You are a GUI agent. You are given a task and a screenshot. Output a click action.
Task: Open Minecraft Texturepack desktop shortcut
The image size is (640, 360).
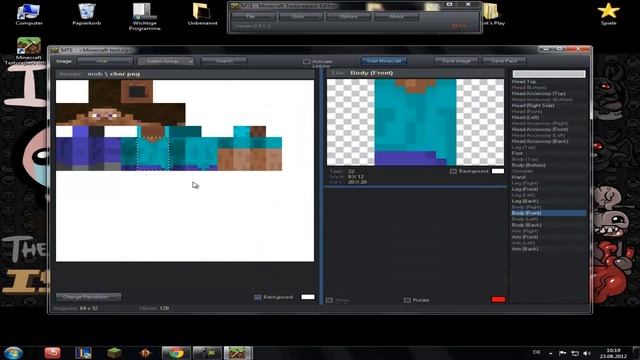click(x=29, y=51)
